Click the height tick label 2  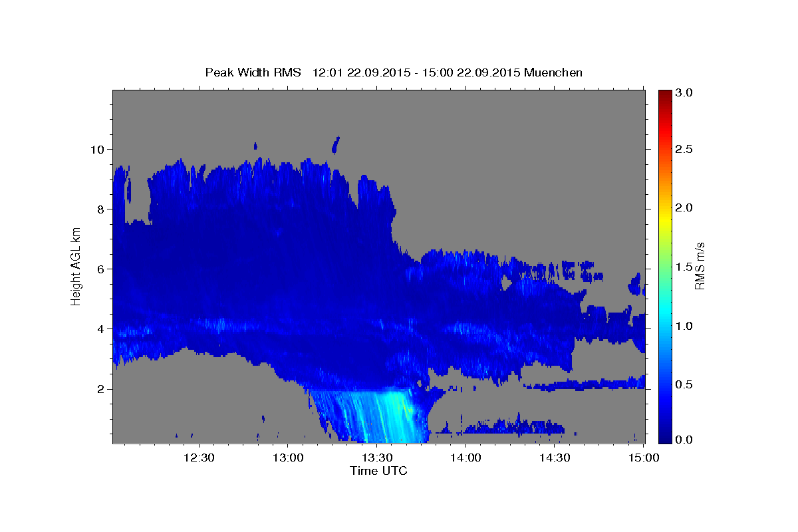coord(102,389)
